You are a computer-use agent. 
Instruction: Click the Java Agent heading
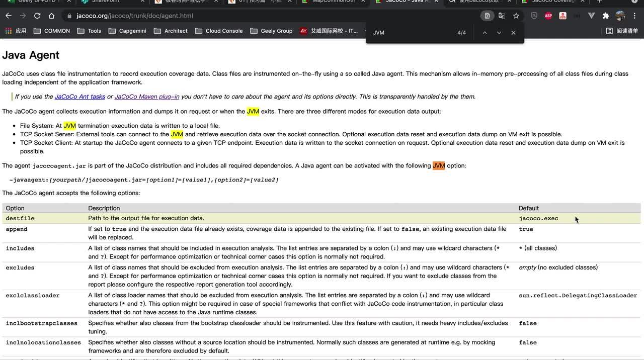point(31,55)
